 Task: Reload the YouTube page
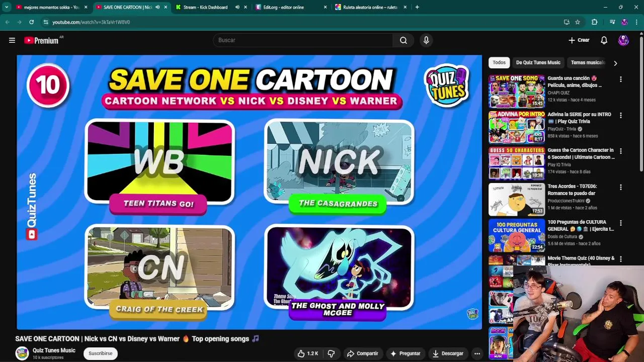[31, 22]
